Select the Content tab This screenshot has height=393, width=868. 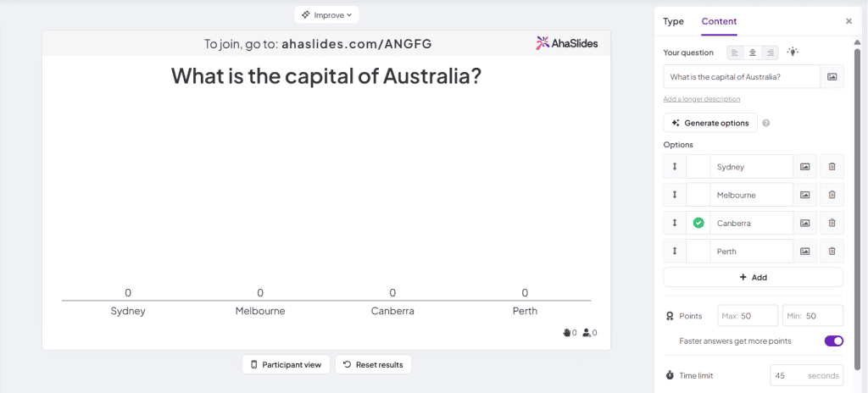click(719, 21)
